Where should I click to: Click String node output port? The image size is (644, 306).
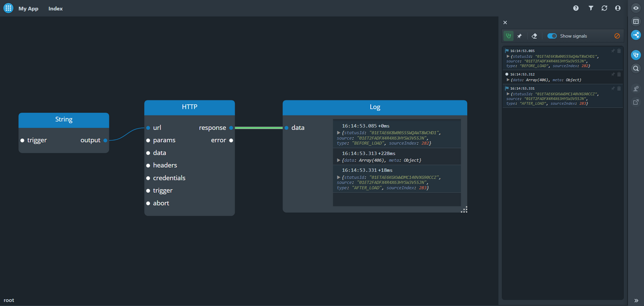106,140
